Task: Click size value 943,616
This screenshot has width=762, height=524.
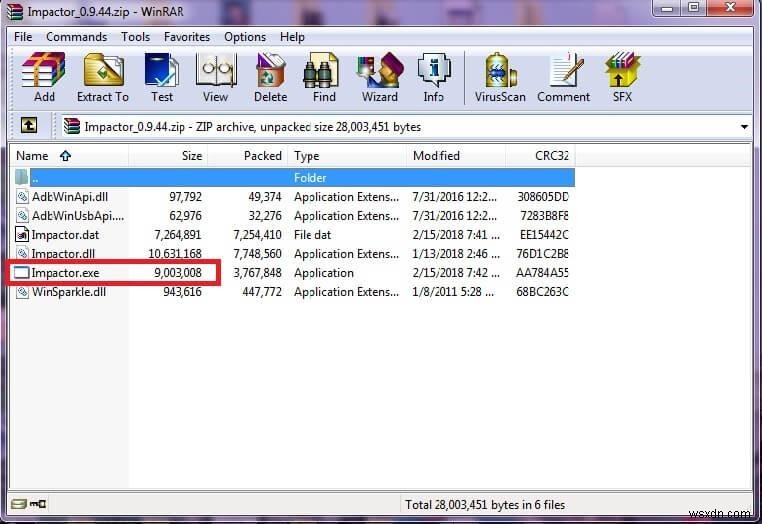Action: tap(182, 292)
